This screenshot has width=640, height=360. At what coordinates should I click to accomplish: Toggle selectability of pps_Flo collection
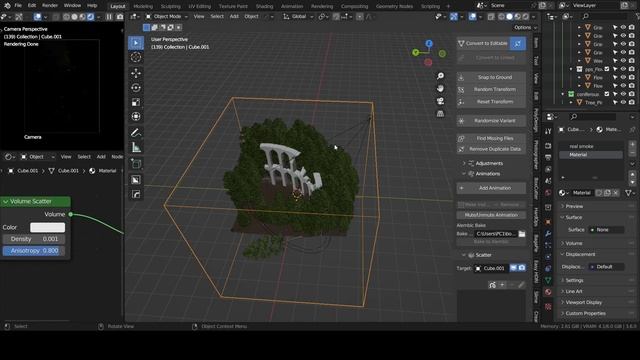615,69
